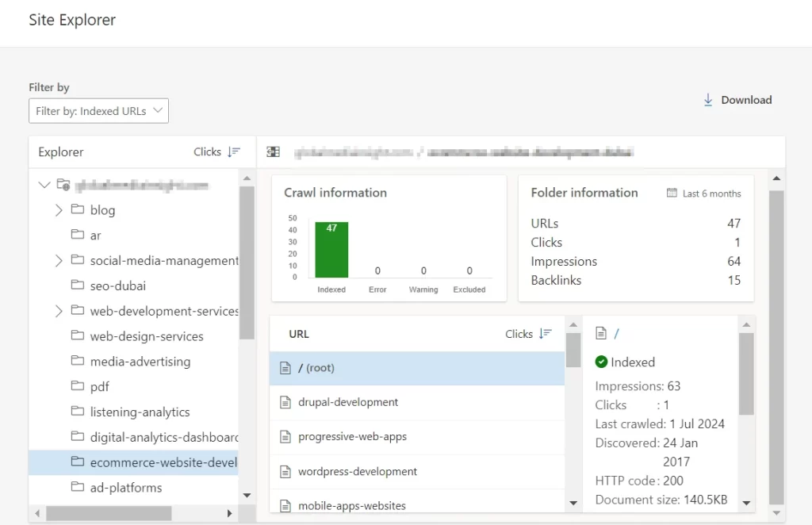Click the green Indexed checkmark icon
The width and height of the screenshot is (812, 525).
(x=602, y=362)
